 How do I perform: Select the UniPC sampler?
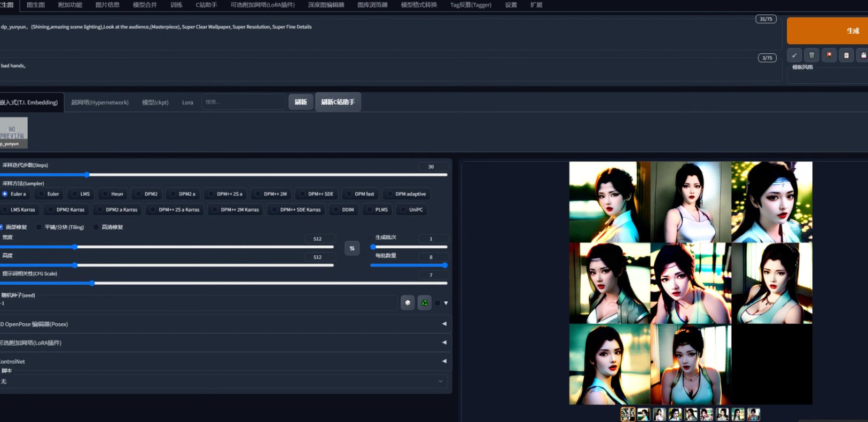pyautogui.click(x=411, y=210)
